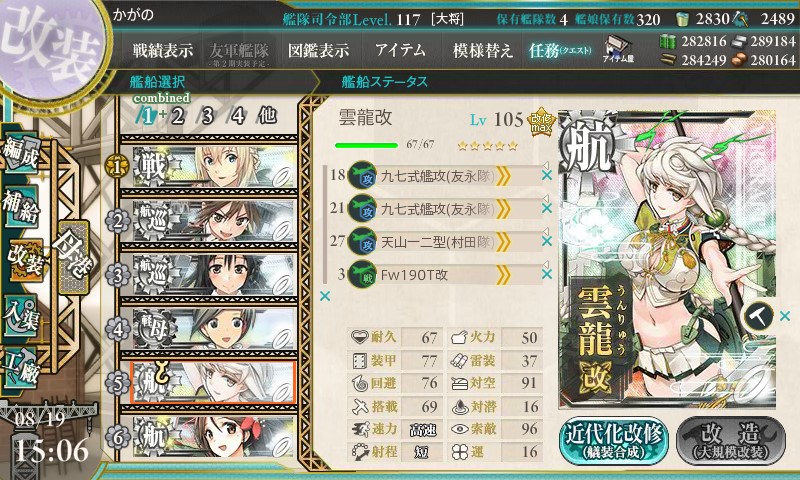Click the Fw190T改 fighter equipment icon
Screen dimensions: 800x480
(362, 275)
